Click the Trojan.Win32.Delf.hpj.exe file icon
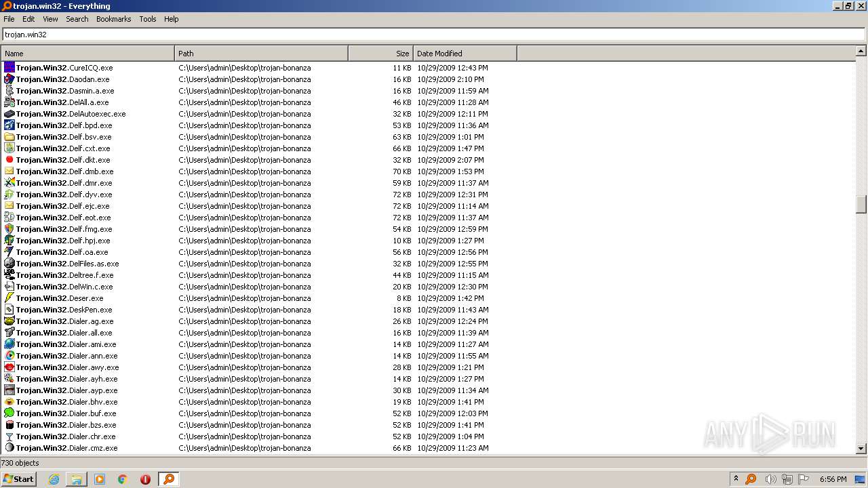This screenshot has height=488, width=868. 9,241
